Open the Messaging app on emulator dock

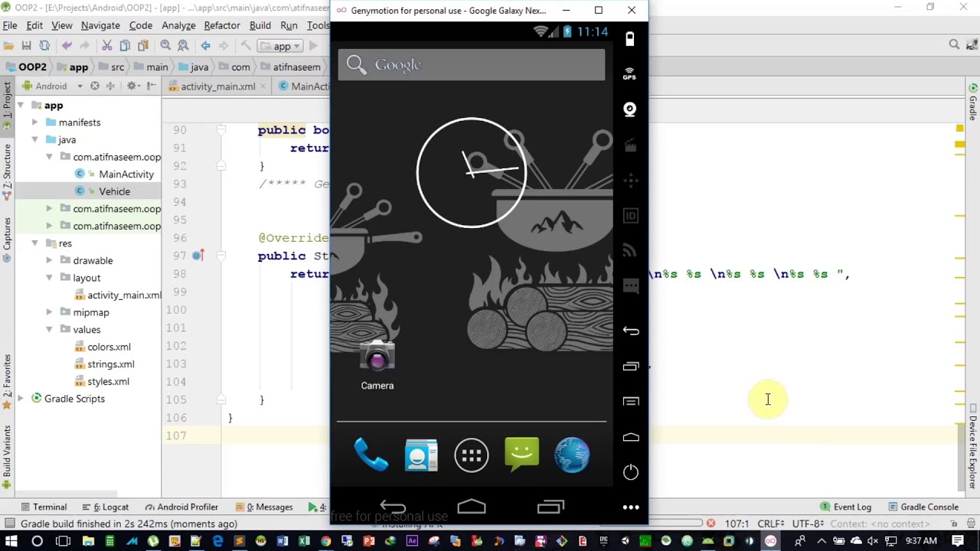coord(522,455)
